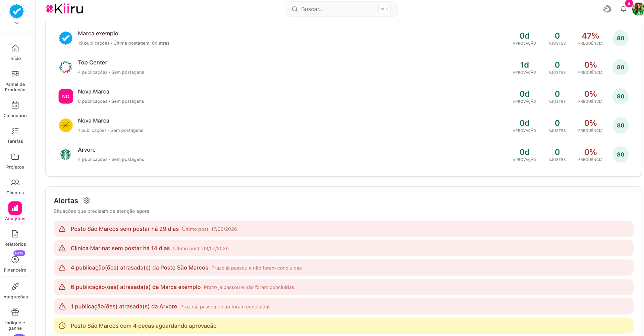Image resolution: width=644 pixels, height=336 pixels.
Task: Open Relatórios document icon
Action: [x=15, y=234]
